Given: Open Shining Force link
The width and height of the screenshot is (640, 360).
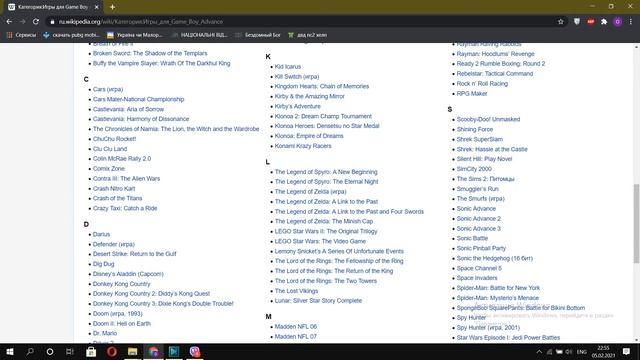Looking at the screenshot, I should click(475, 129).
